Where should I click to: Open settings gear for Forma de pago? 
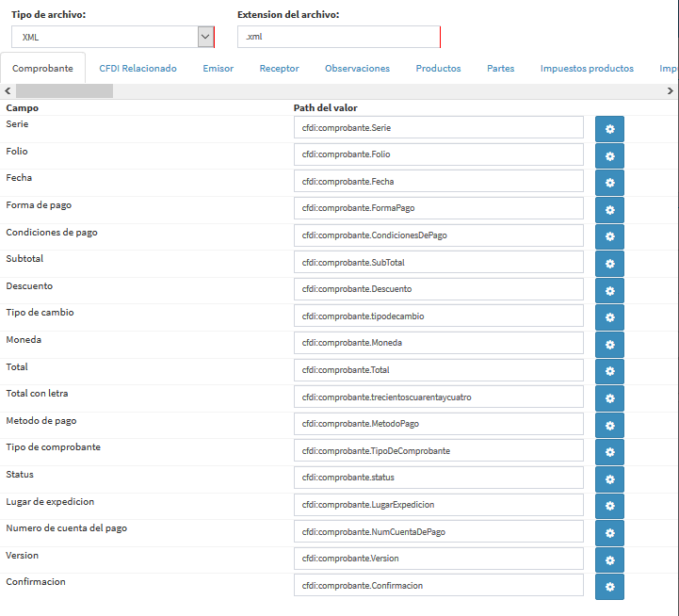tap(609, 209)
